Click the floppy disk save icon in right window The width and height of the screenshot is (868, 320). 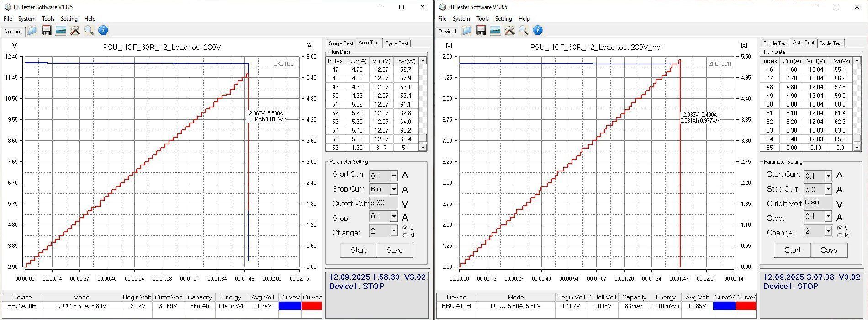481,31
